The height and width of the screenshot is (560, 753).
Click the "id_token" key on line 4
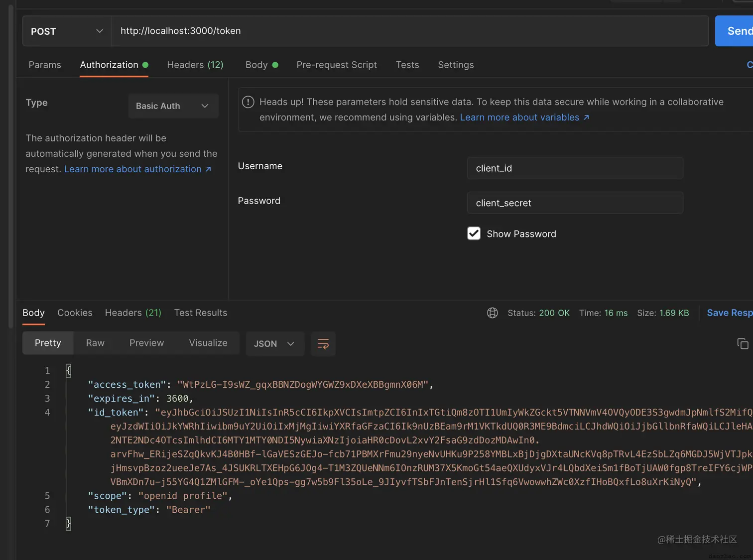pos(116,412)
